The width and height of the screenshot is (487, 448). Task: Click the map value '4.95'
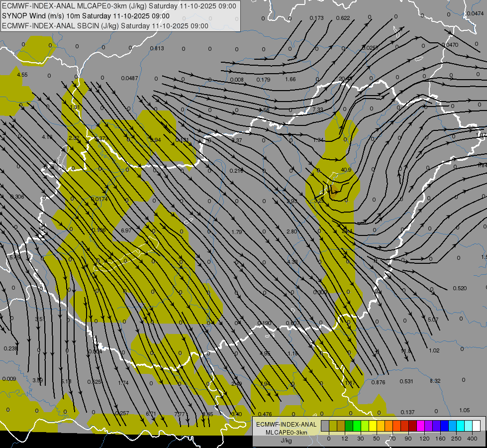tap(265, 353)
